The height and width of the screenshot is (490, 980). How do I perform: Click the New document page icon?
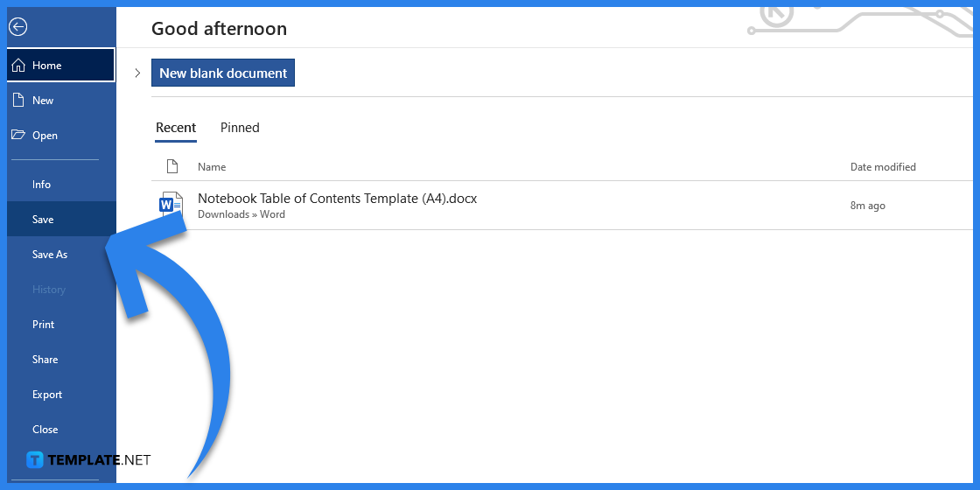18,101
